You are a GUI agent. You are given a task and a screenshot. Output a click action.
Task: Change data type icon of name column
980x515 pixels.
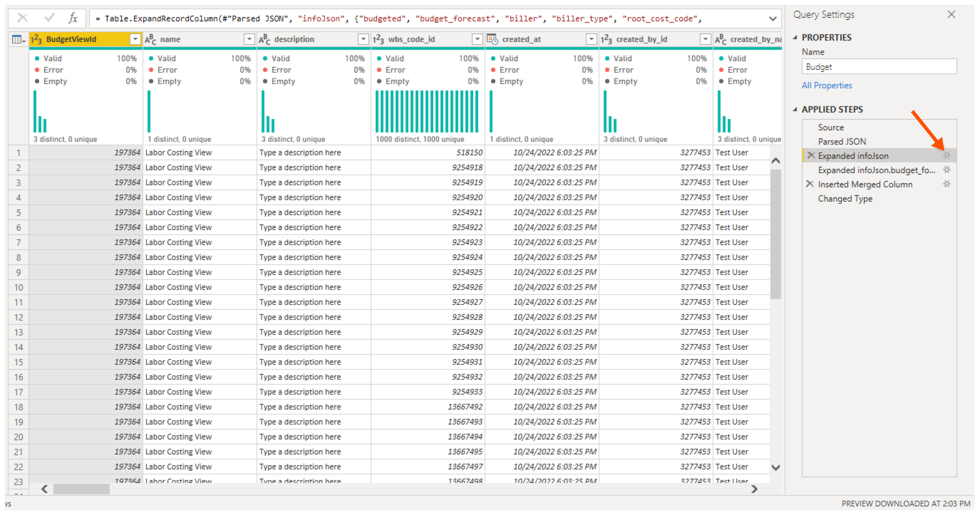(151, 39)
